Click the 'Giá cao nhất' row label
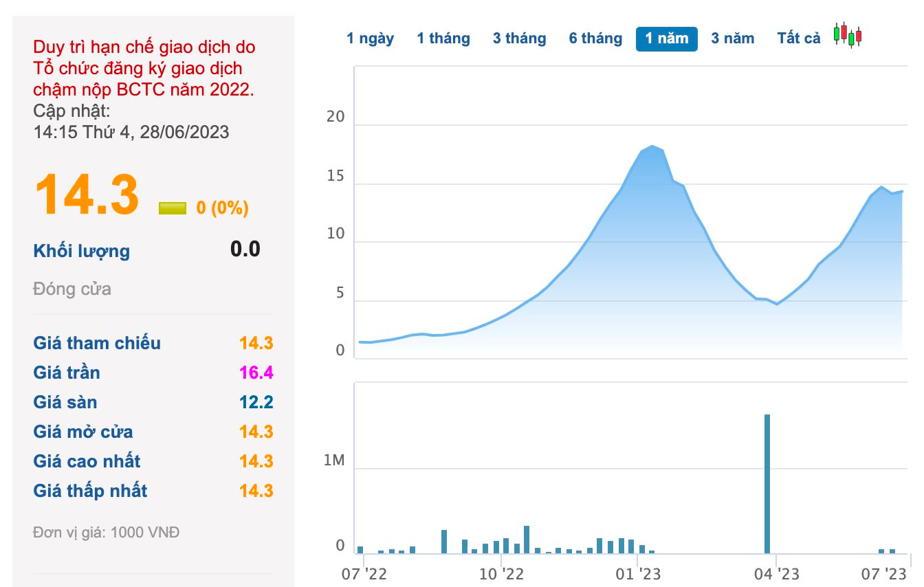Image resolution: width=924 pixels, height=587 pixels. click(x=87, y=461)
